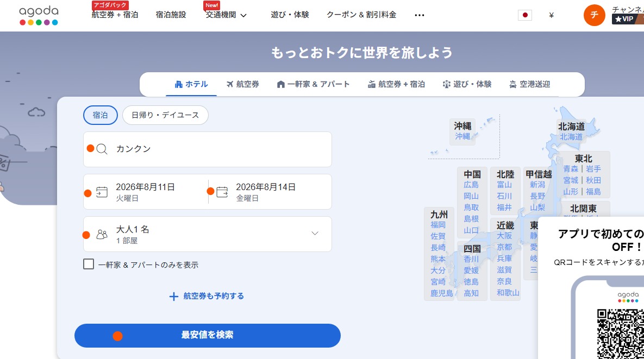Switch to 一軒家 & アパート tab

click(314, 84)
